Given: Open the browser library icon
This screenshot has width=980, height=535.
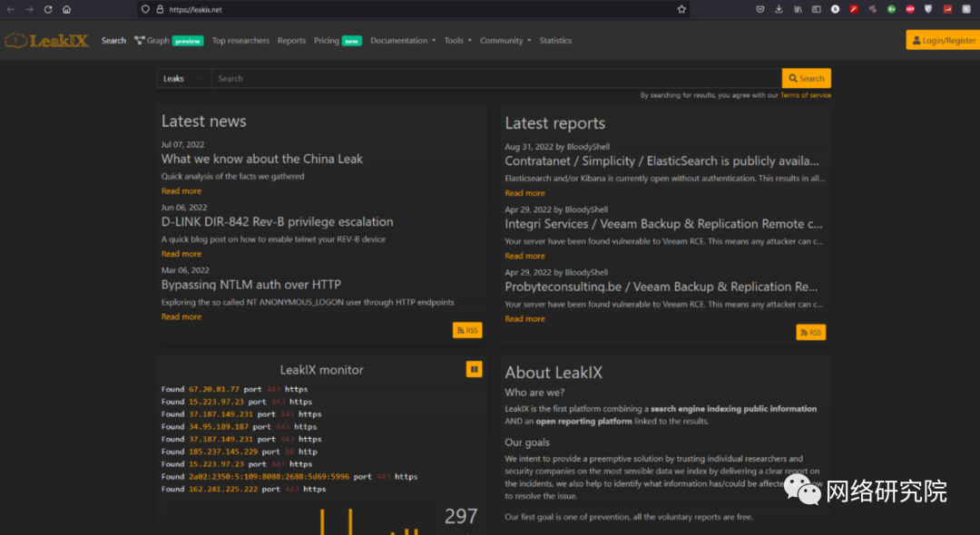Looking at the screenshot, I should point(798,9).
